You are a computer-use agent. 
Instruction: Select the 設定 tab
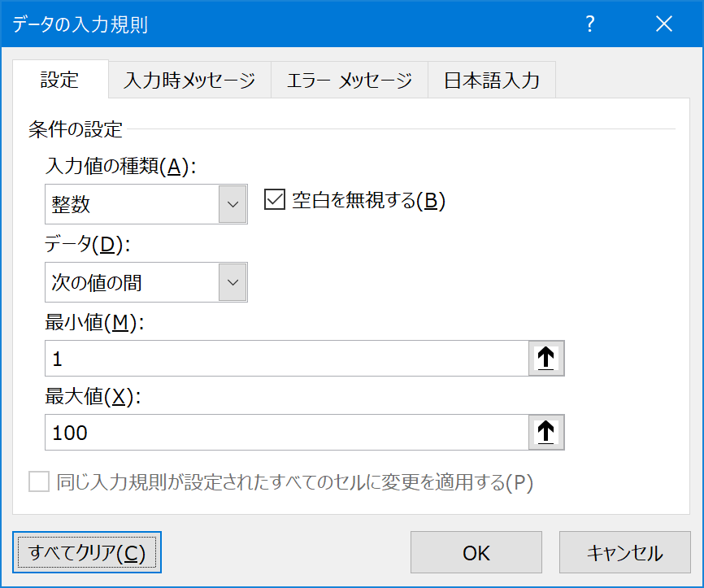(x=60, y=80)
